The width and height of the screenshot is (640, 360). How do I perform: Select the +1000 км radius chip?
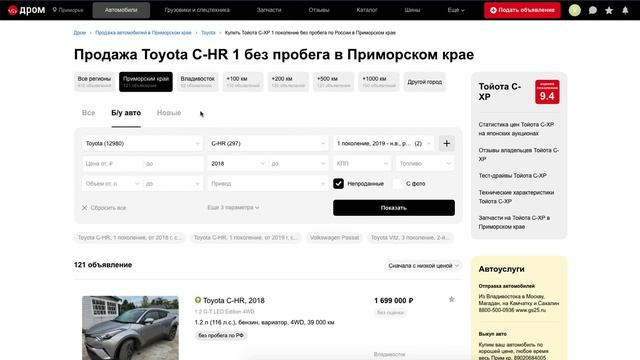pyautogui.click(x=379, y=82)
